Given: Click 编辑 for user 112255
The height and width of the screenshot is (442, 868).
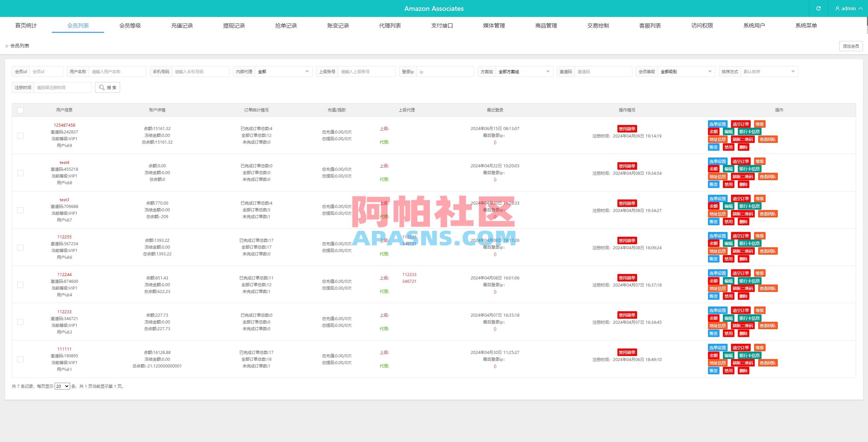Looking at the screenshot, I should tap(728, 243).
